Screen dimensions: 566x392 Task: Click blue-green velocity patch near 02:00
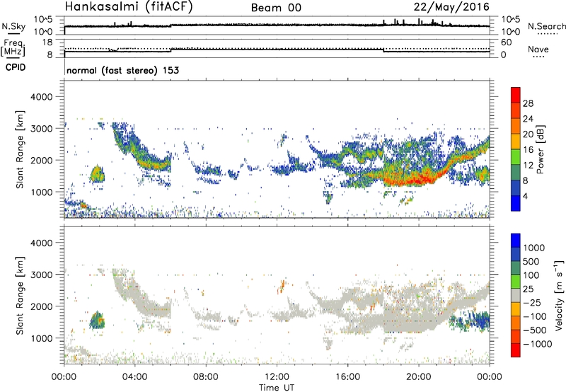(x=97, y=320)
